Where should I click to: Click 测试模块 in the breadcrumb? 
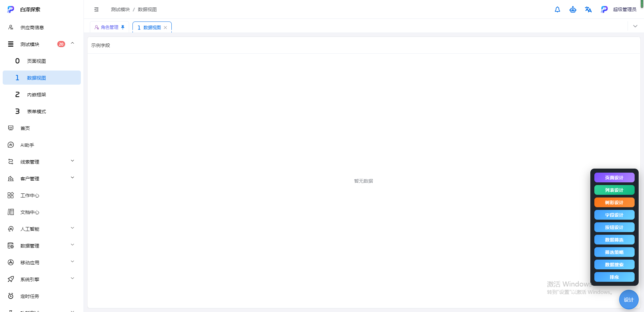[120, 9]
